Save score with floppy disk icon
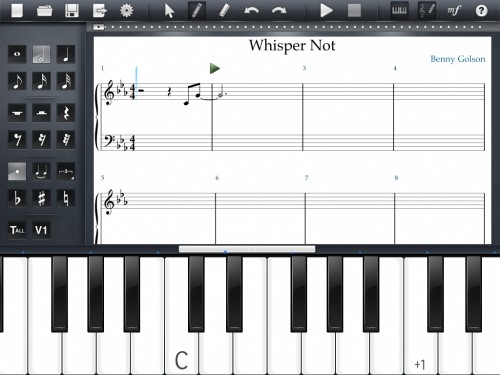Viewport: 500px width, 375px height. [72, 11]
